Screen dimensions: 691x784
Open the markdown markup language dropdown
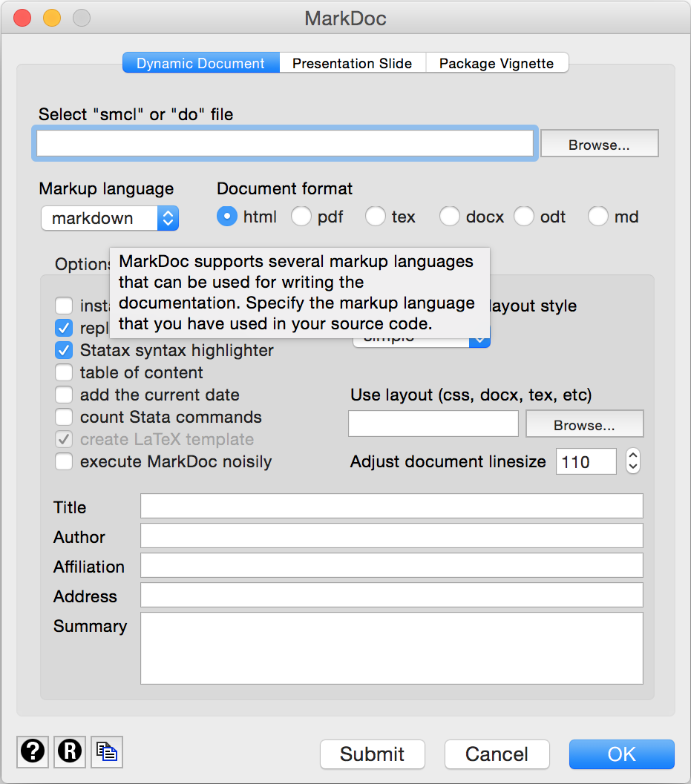(110, 218)
